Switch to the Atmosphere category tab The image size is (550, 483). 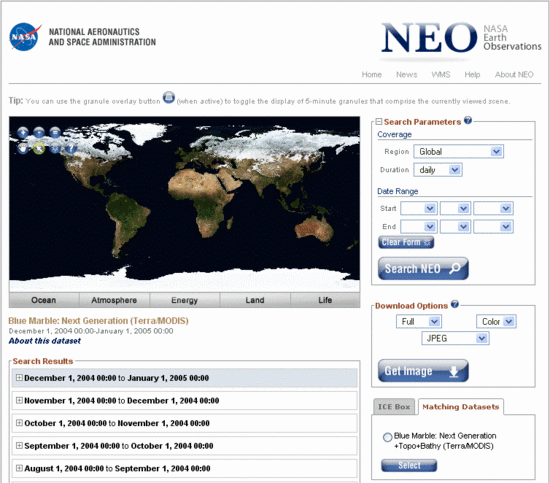pyautogui.click(x=114, y=300)
